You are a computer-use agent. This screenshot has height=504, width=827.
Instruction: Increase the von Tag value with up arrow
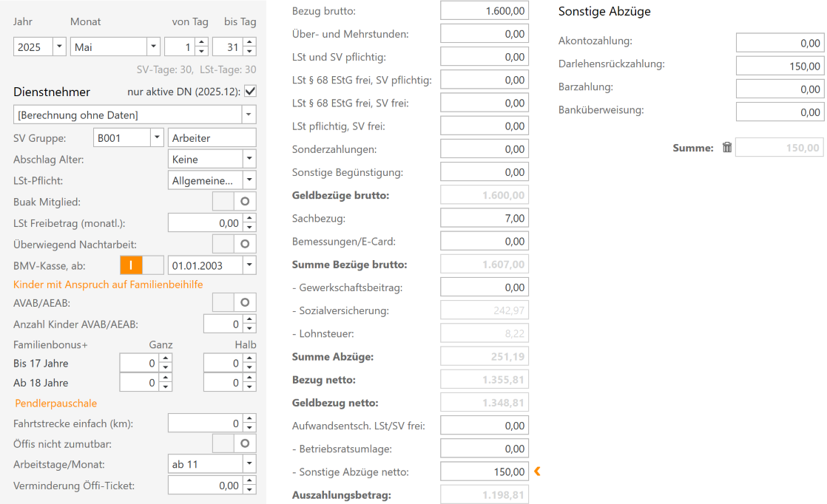coord(202,43)
